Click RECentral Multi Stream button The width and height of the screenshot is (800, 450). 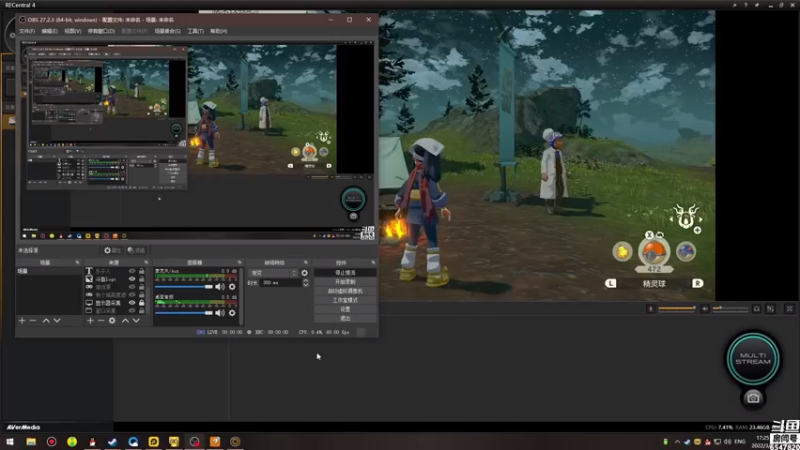coord(753,359)
